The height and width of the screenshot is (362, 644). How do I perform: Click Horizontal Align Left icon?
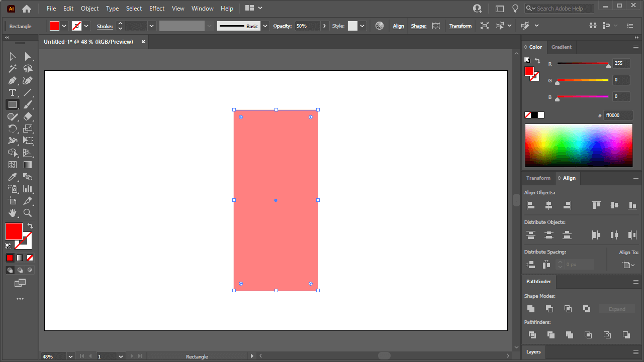[x=530, y=205]
